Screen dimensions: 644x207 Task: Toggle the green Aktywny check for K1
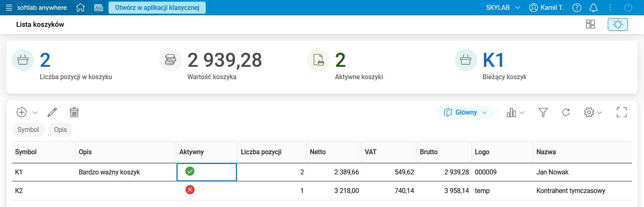pos(190,172)
